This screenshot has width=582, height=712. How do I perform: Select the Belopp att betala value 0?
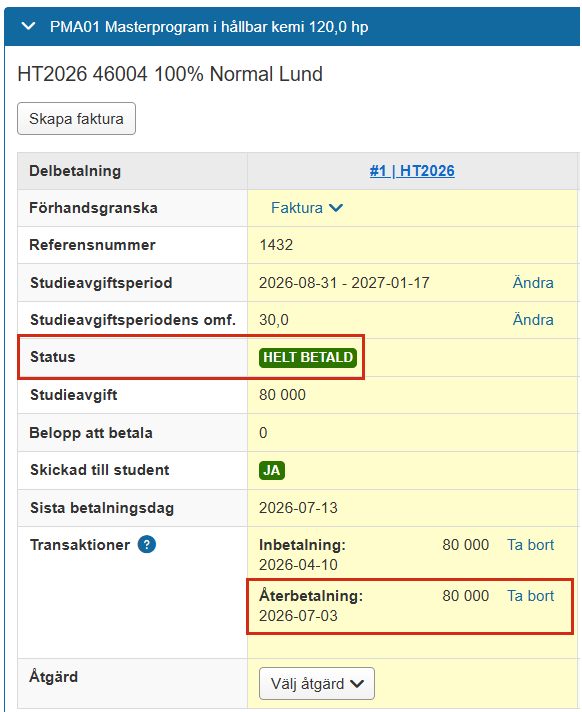[263, 432]
